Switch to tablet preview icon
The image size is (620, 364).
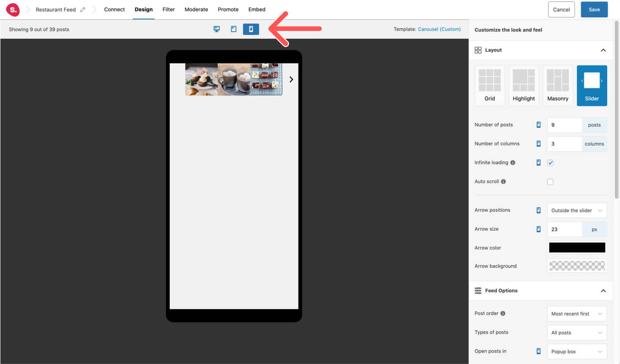(234, 29)
